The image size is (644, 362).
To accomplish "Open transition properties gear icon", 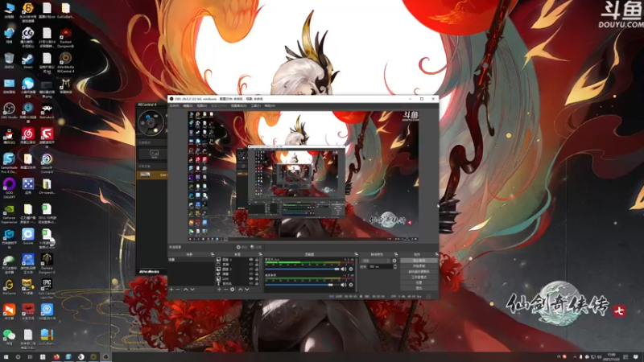I will [x=394, y=261].
